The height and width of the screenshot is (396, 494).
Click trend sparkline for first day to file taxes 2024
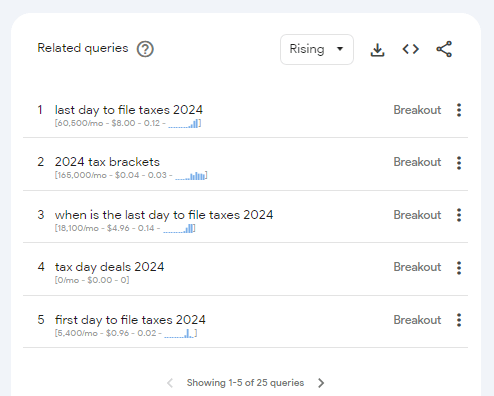point(179,333)
